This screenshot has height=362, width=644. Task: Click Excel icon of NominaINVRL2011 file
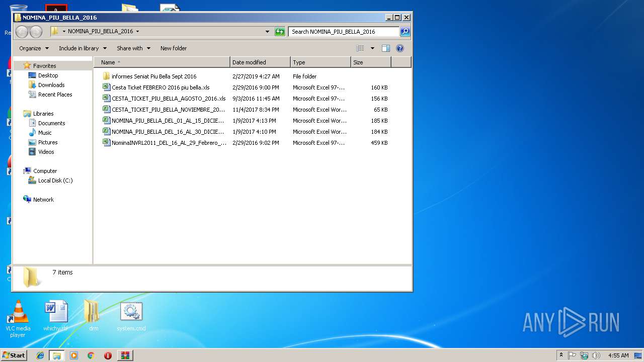106,143
